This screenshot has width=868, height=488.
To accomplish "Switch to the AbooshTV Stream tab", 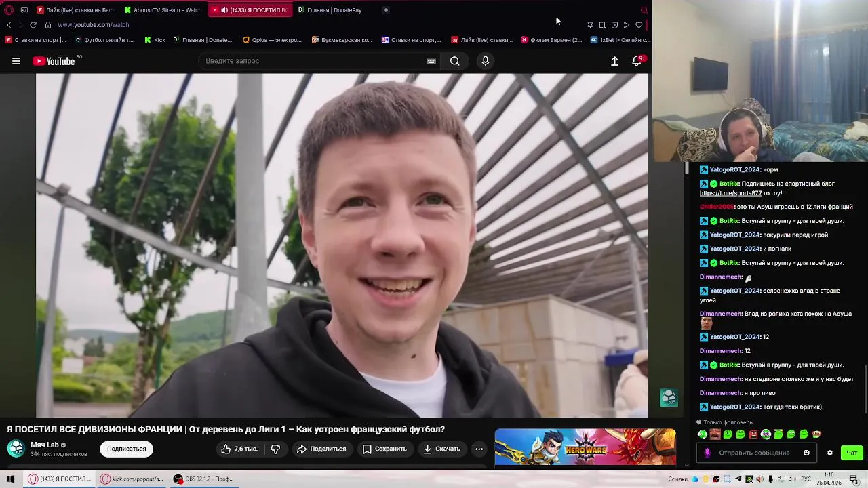I will [x=162, y=10].
